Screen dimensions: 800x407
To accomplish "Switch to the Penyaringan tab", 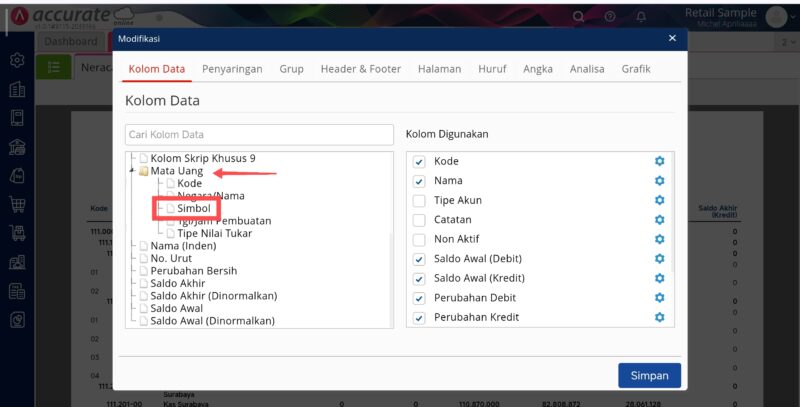I will click(x=232, y=69).
